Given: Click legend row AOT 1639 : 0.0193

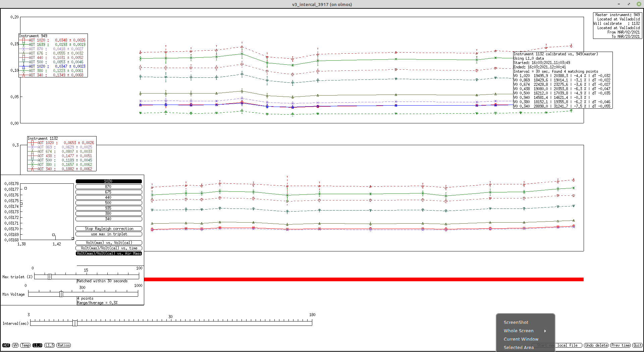Looking at the screenshot, I should point(53,45).
